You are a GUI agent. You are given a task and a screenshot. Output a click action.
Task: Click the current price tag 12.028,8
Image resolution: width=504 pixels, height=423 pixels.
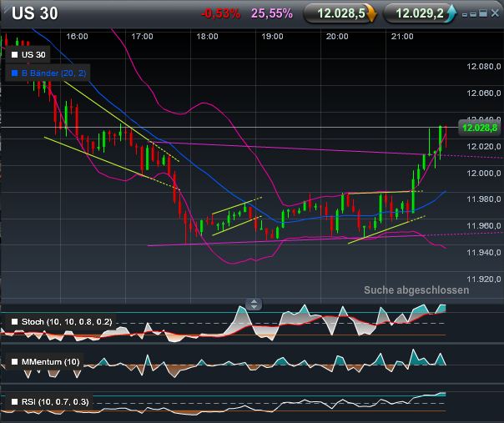(480, 128)
